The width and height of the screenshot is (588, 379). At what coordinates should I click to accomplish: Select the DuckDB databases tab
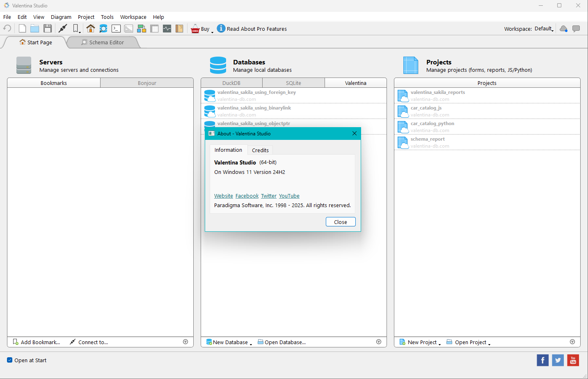(x=231, y=83)
